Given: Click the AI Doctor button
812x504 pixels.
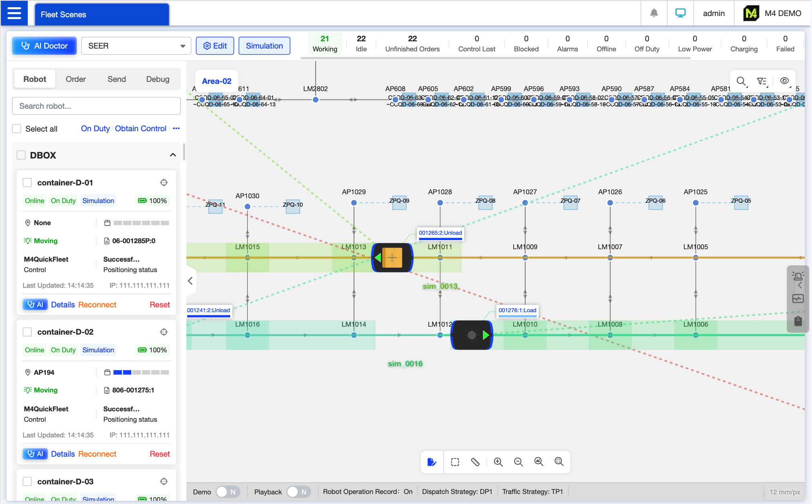Looking at the screenshot, I should (x=44, y=46).
